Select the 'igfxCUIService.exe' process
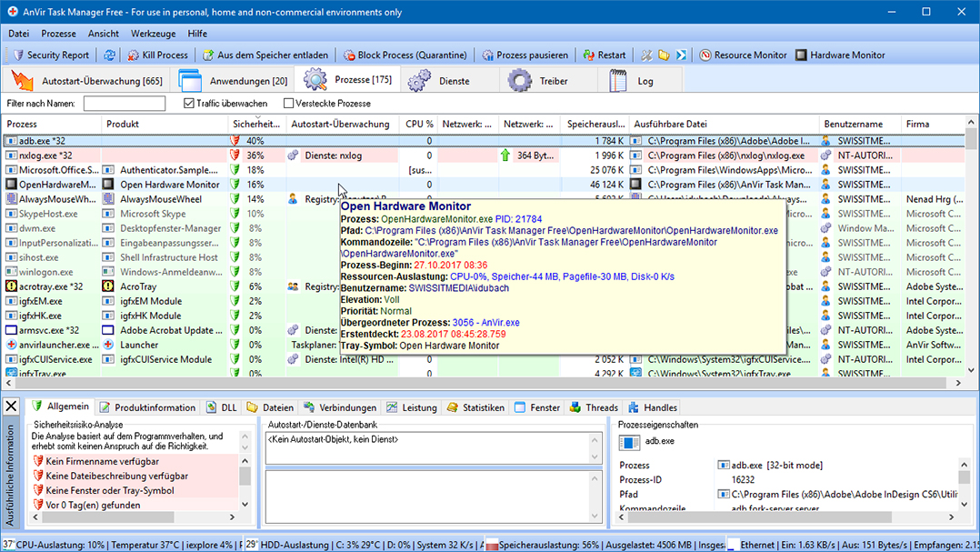Image resolution: width=980 pixels, height=552 pixels. coord(55,359)
